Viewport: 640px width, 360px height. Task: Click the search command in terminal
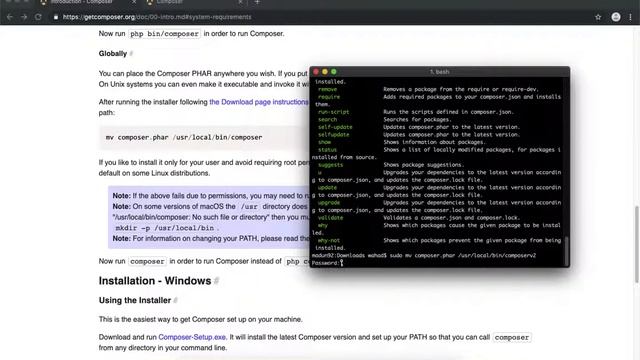[327, 120]
